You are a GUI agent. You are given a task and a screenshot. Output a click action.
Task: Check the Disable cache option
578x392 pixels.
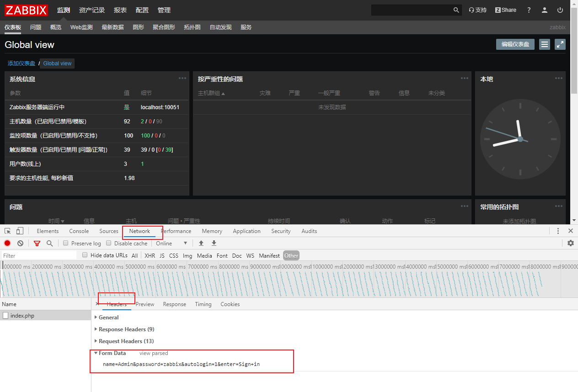tap(108, 243)
